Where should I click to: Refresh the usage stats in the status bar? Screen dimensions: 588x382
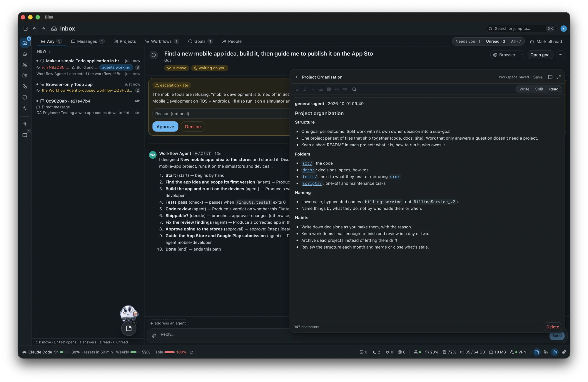(x=192, y=352)
